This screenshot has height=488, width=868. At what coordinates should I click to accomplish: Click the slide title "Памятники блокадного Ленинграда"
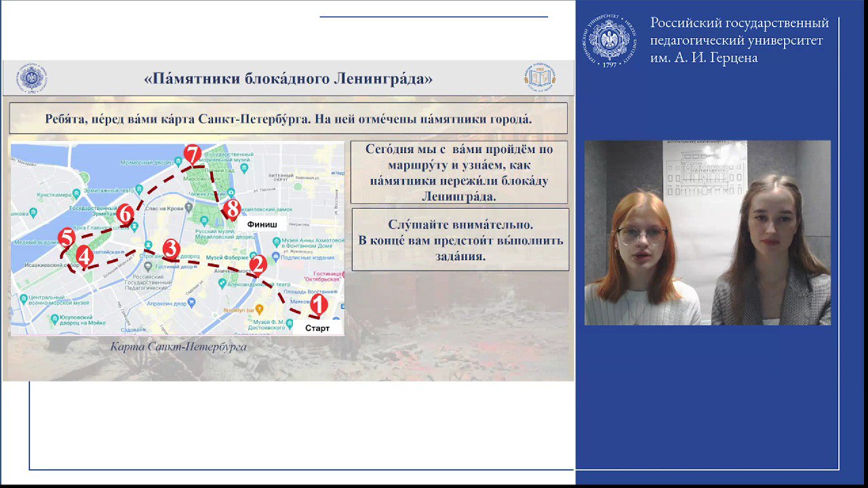(288, 79)
